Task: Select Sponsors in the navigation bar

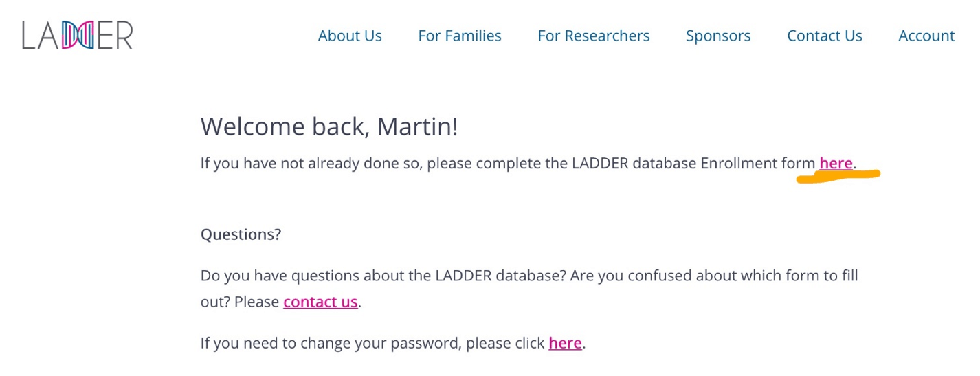Action: point(718,36)
